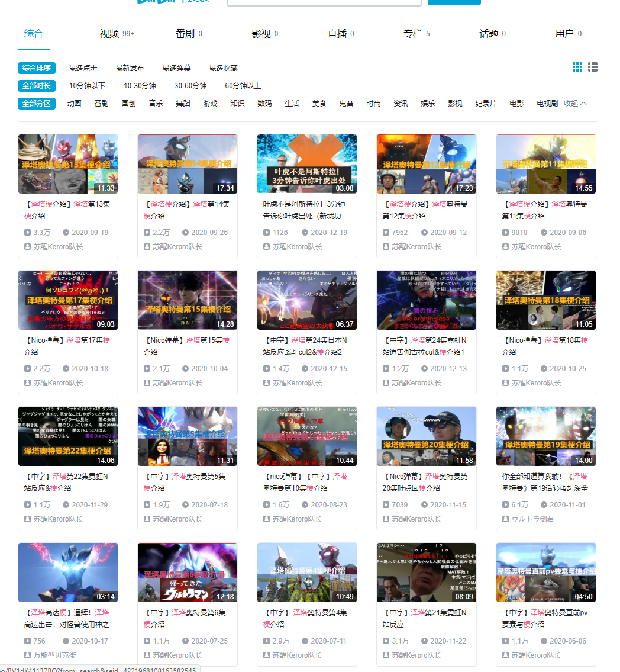Image resolution: width=620 pixels, height=672 pixels.
Task: Filter by 知识 category
Action: coord(237,103)
